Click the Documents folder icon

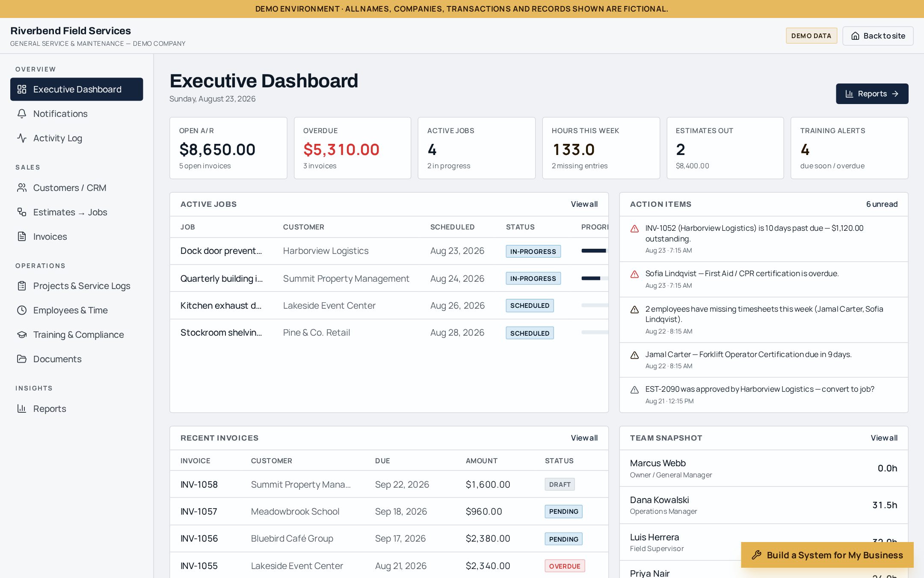(22, 359)
